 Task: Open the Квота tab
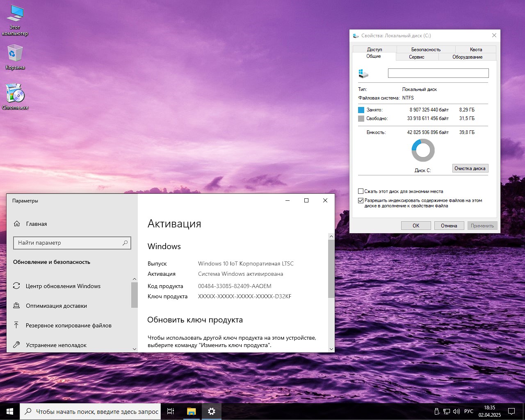coord(476,49)
